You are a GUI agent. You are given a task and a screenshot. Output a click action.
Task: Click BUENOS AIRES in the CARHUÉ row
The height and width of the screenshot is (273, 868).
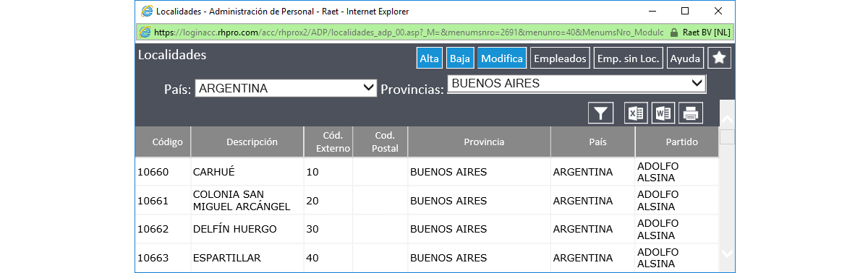(448, 172)
